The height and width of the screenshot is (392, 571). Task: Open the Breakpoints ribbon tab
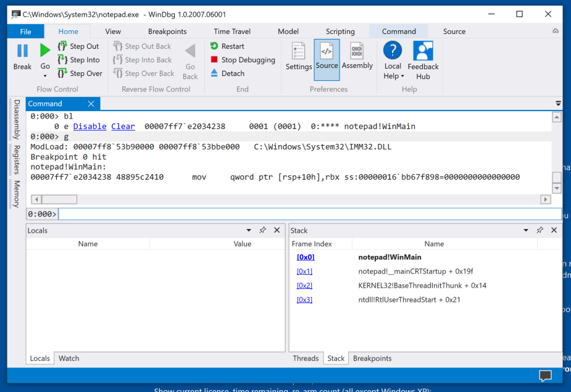pyautogui.click(x=167, y=31)
